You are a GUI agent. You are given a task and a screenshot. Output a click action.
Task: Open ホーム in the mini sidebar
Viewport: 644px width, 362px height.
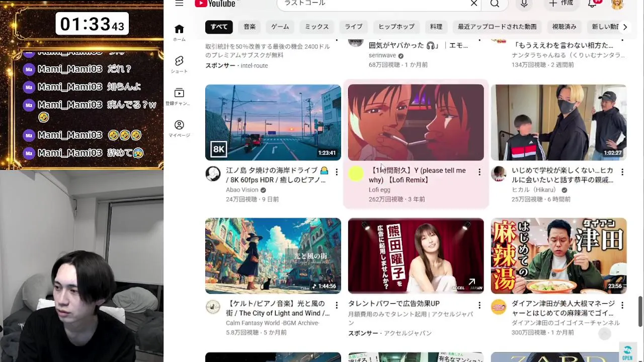tap(179, 32)
